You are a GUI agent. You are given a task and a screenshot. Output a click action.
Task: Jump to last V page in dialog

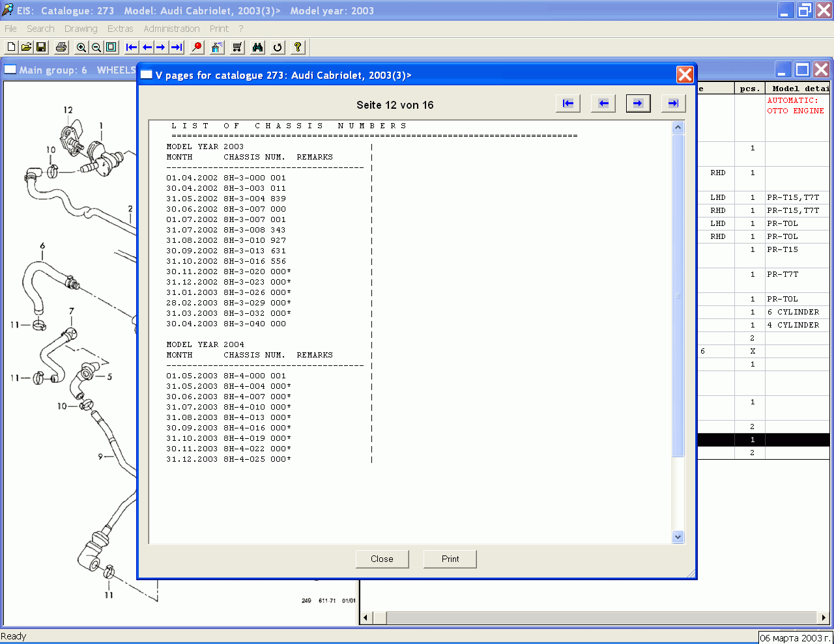(674, 103)
